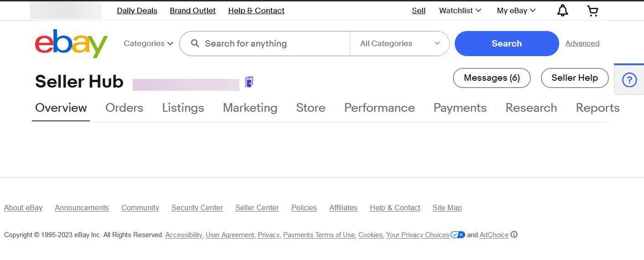This screenshot has width=644, height=260.
Task: Click the eBay logo
Action: pyautogui.click(x=71, y=43)
